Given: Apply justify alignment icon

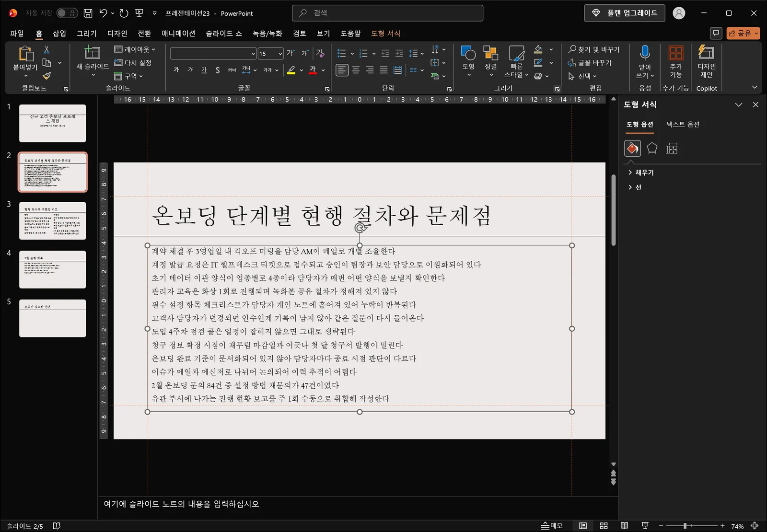Looking at the screenshot, I should (x=383, y=70).
